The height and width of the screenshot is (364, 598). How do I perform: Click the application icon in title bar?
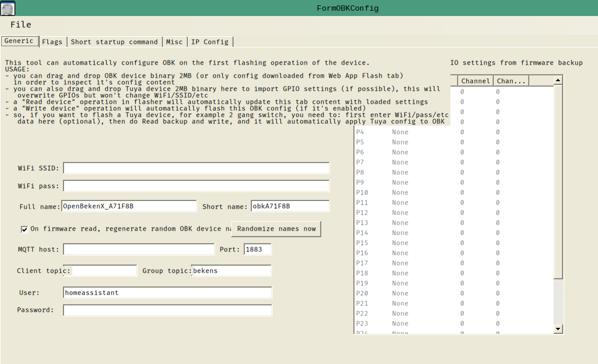point(8,8)
